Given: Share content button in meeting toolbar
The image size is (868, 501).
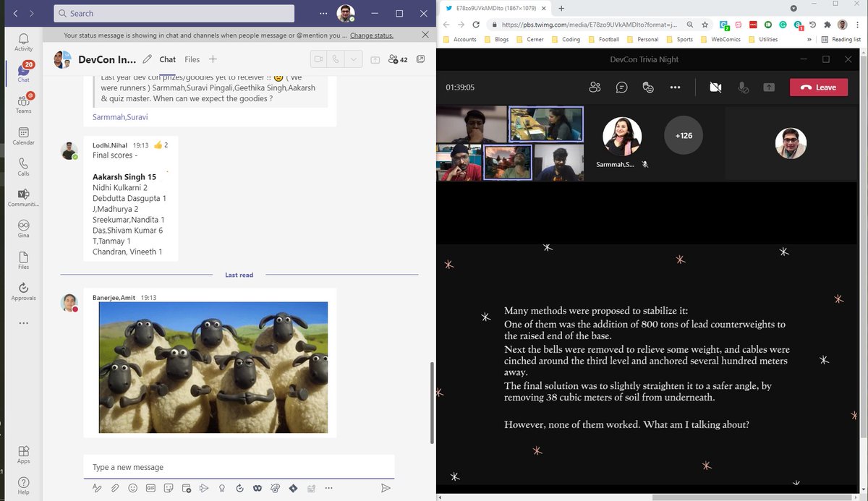Looking at the screenshot, I should point(769,87).
